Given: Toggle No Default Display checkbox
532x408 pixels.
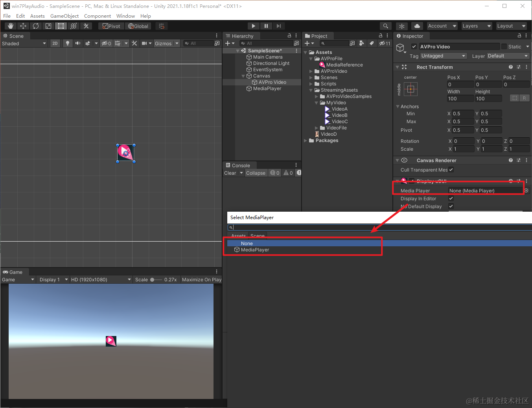Looking at the screenshot, I should pyautogui.click(x=451, y=206).
